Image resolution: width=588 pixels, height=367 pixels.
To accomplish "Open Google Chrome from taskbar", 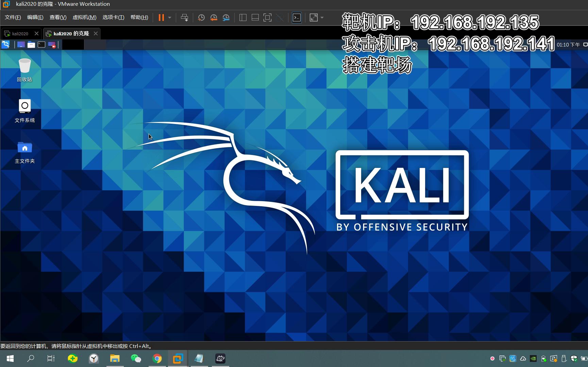I will (x=157, y=359).
